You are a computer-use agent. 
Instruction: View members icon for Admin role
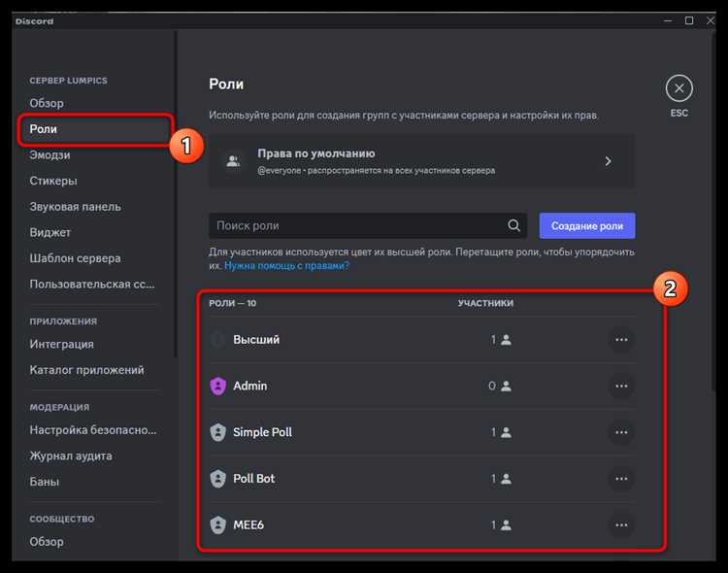pyautogui.click(x=506, y=386)
